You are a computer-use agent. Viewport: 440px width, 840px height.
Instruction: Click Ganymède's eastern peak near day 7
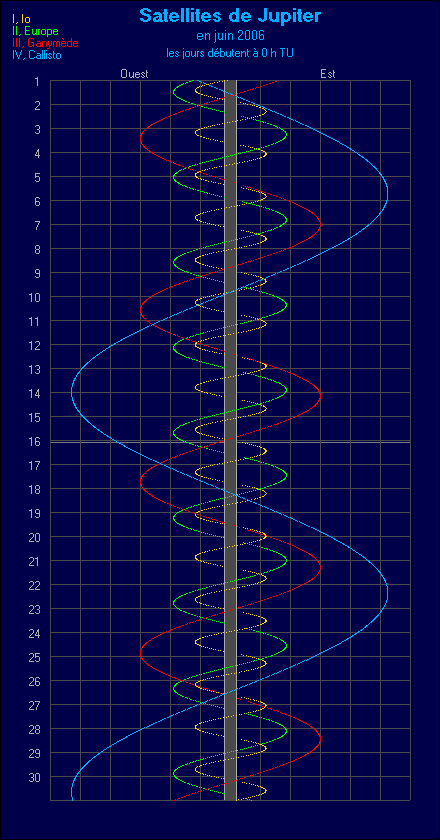pyautogui.click(x=320, y=225)
